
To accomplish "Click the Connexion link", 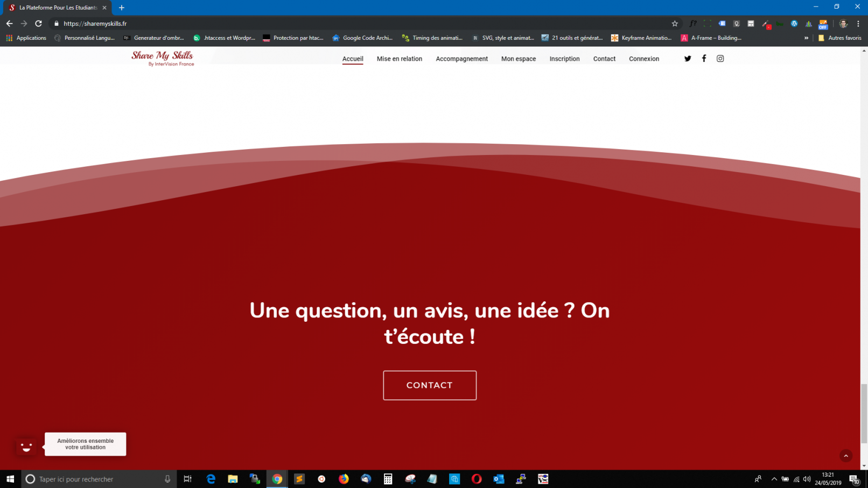I will (643, 59).
